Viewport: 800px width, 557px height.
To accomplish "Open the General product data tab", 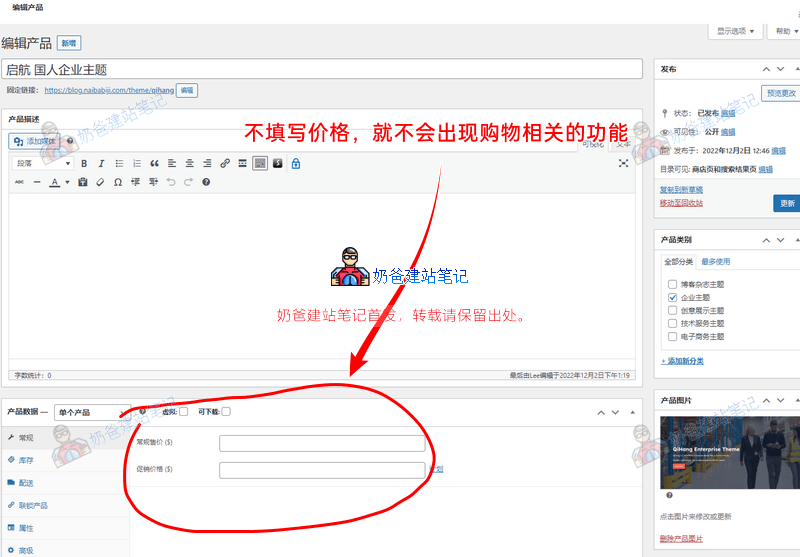I will tap(65, 438).
